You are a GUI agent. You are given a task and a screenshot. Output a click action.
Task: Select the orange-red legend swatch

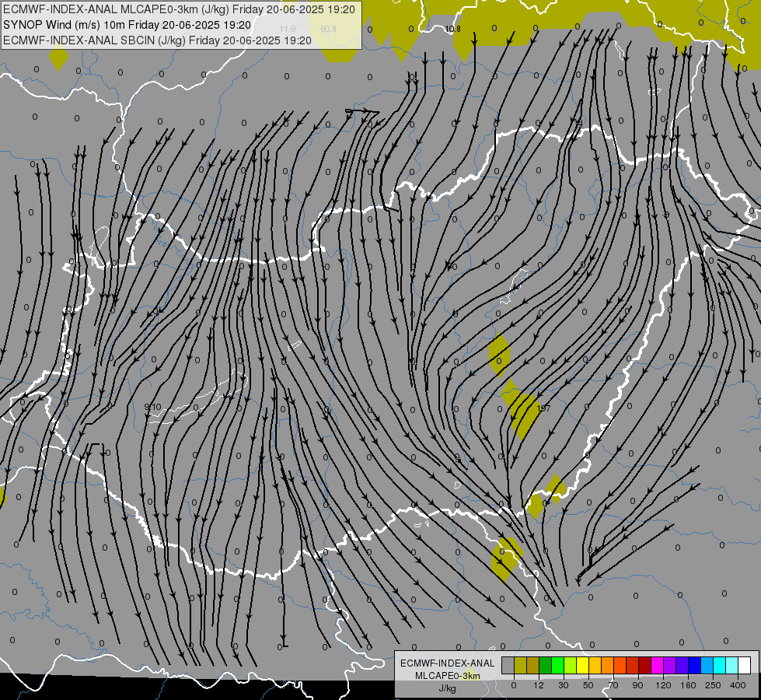(620, 665)
